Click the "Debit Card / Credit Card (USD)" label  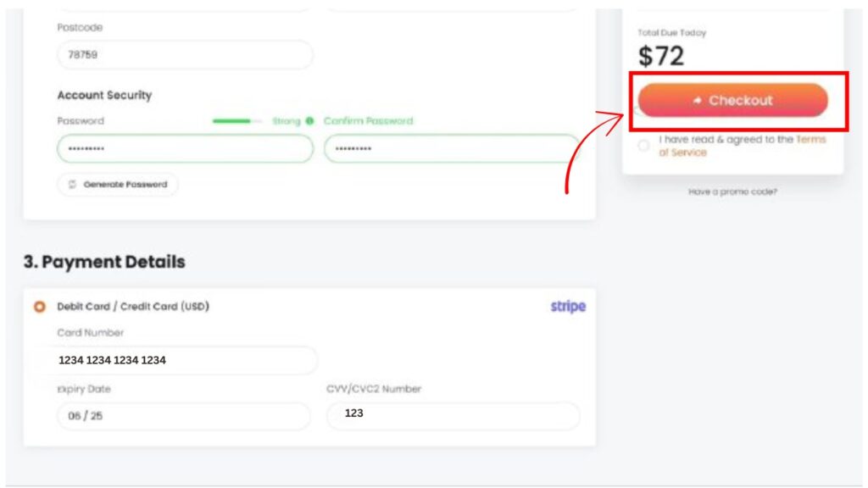133,307
